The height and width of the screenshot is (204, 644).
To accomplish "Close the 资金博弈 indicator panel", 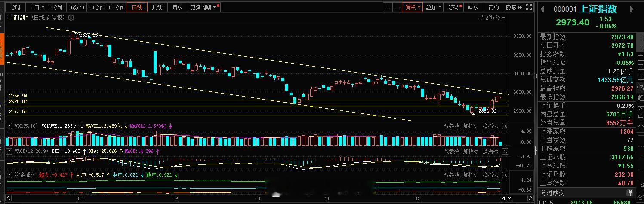I will pyautogui.click(x=505, y=175).
